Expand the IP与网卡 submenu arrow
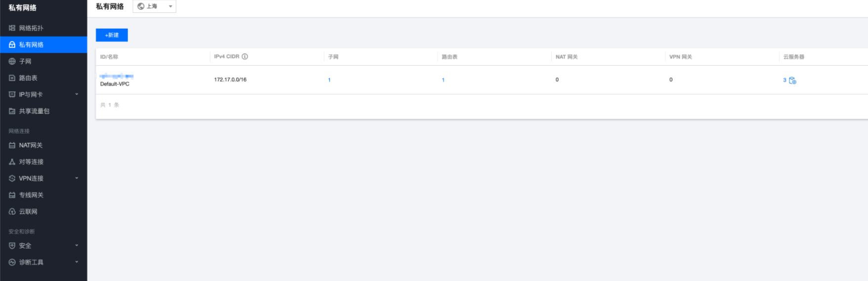 click(x=77, y=94)
